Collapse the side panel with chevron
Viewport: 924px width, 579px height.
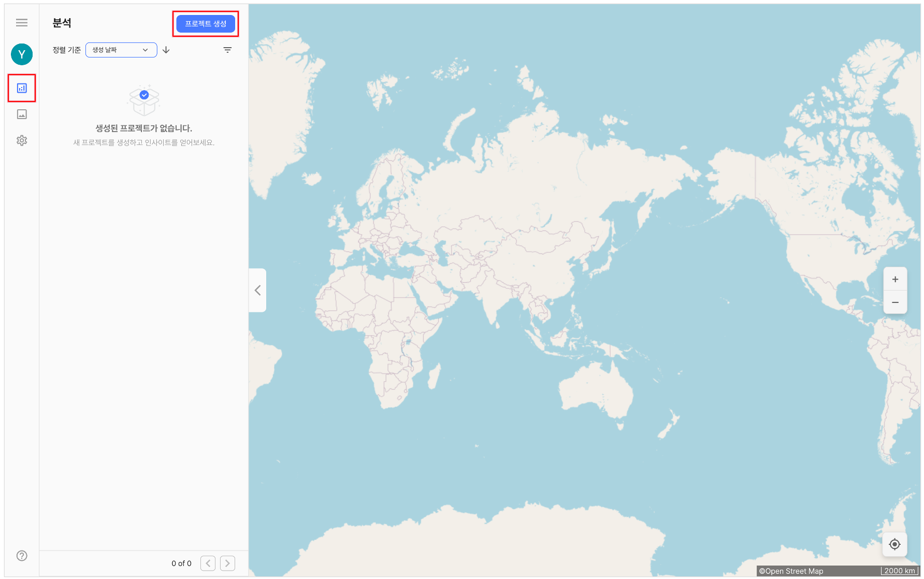[x=257, y=291]
